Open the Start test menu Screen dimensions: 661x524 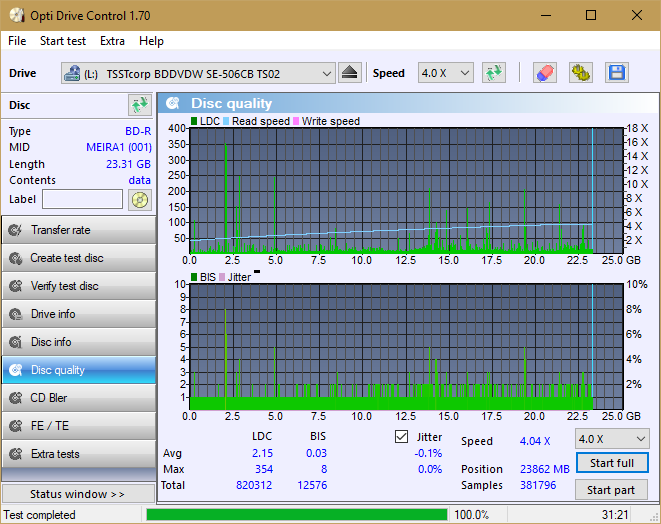(63, 41)
